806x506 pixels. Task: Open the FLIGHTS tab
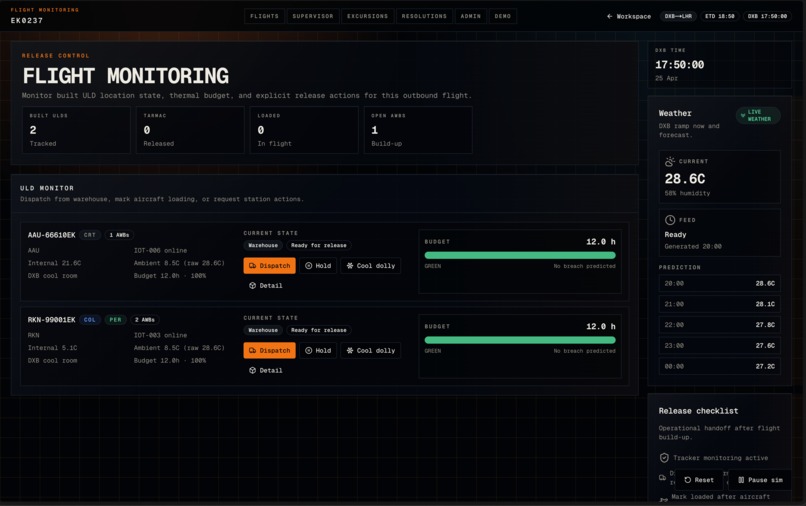(x=264, y=16)
